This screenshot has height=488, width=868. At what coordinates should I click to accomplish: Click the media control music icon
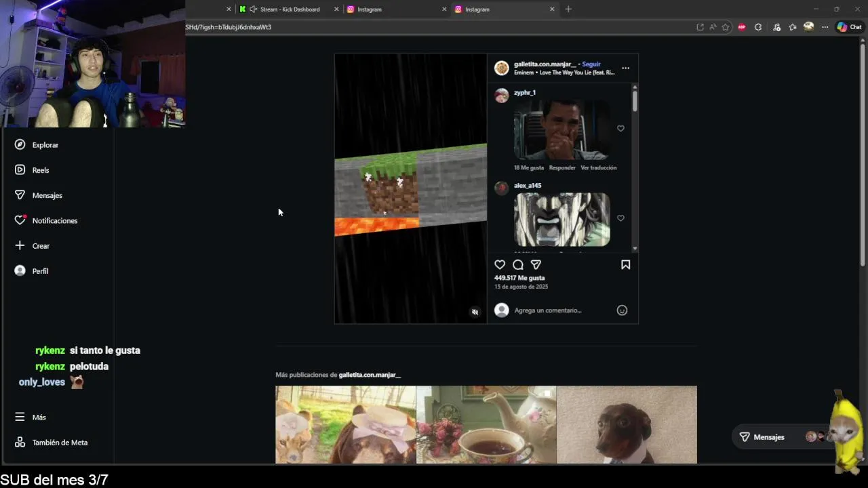click(776, 27)
